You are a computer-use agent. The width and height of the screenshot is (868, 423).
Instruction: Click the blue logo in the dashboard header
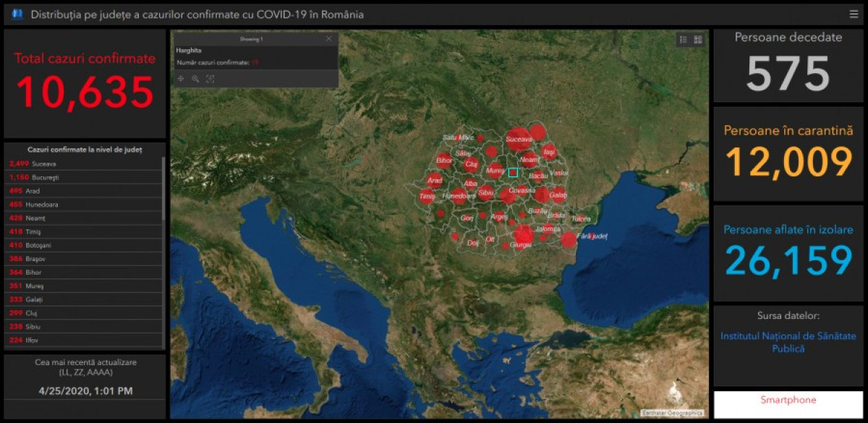click(x=17, y=14)
